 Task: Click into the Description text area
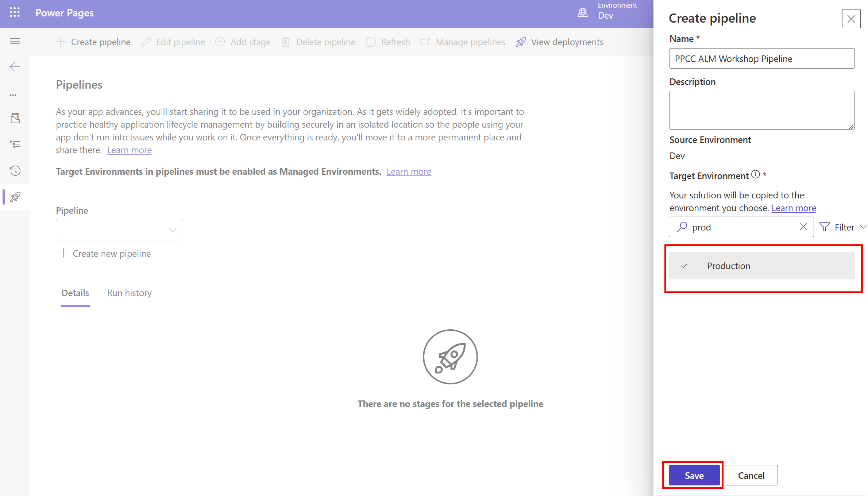[x=761, y=110]
